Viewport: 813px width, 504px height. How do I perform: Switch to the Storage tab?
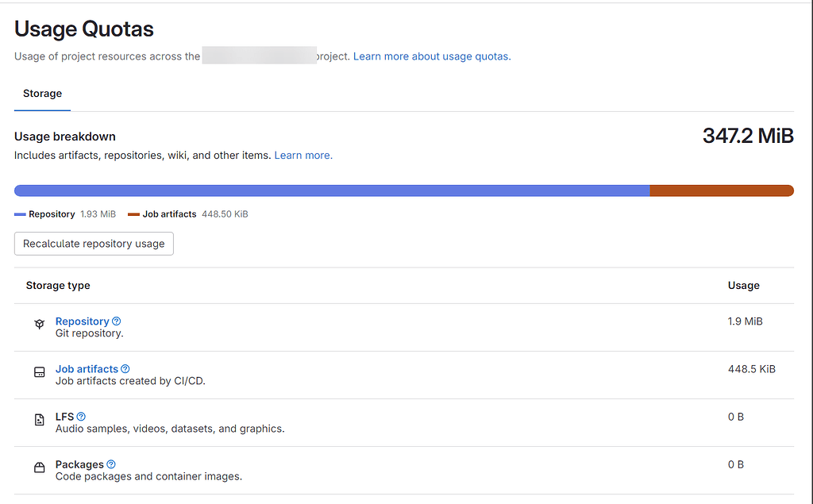coord(43,94)
